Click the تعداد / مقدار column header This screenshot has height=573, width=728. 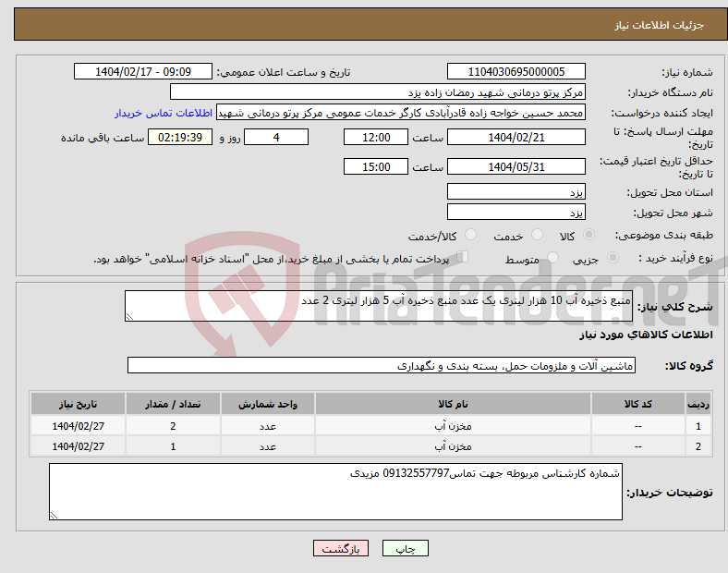click(173, 404)
